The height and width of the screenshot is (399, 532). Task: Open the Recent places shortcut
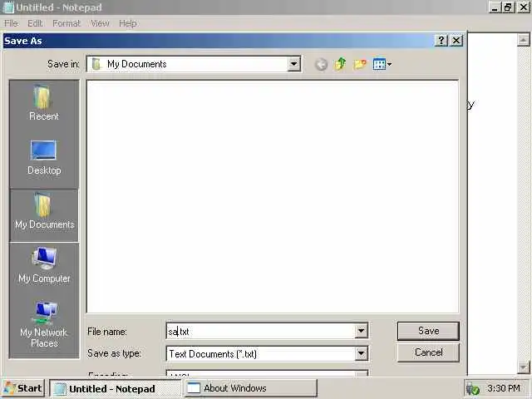(x=44, y=103)
